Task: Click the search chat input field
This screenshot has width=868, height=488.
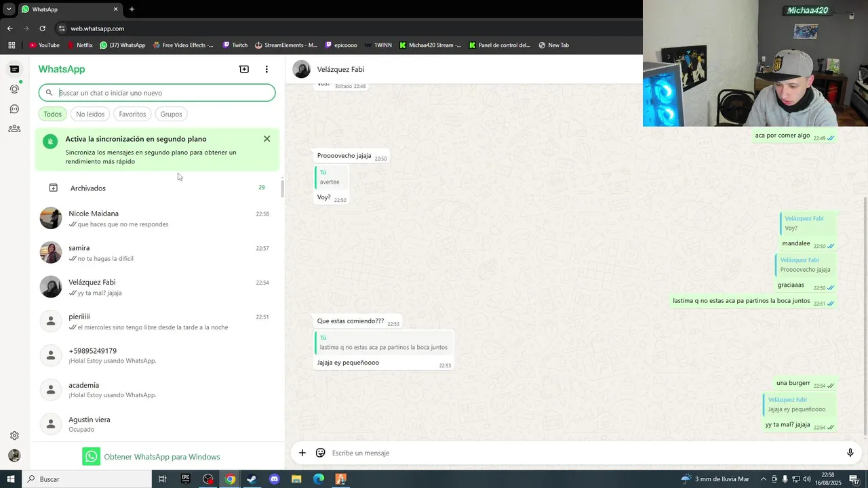Action: [x=157, y=93]
